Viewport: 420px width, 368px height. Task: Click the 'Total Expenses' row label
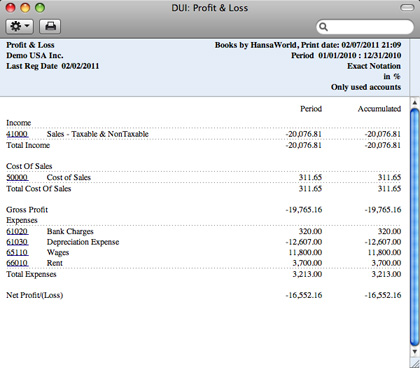click(x=31, y=274)
